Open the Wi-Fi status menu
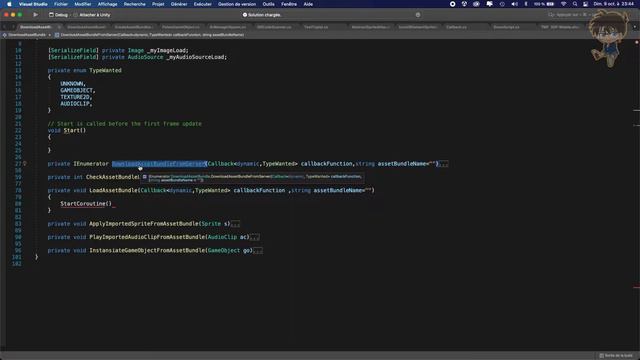 point(564,4)
